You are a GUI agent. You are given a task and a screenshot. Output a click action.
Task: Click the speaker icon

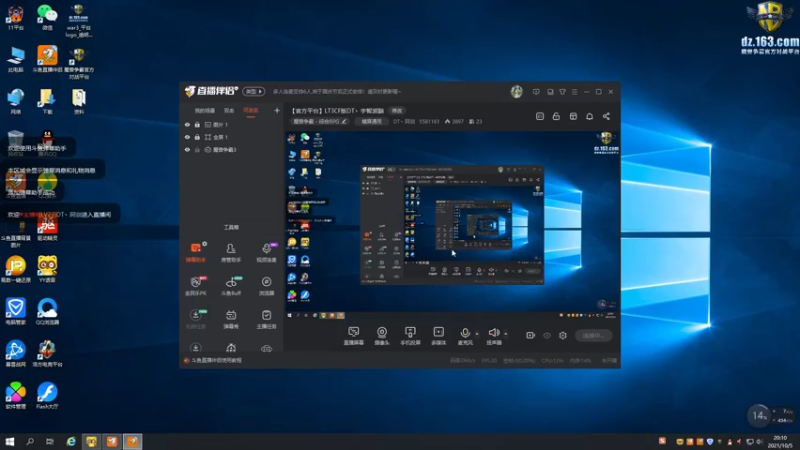493,333
